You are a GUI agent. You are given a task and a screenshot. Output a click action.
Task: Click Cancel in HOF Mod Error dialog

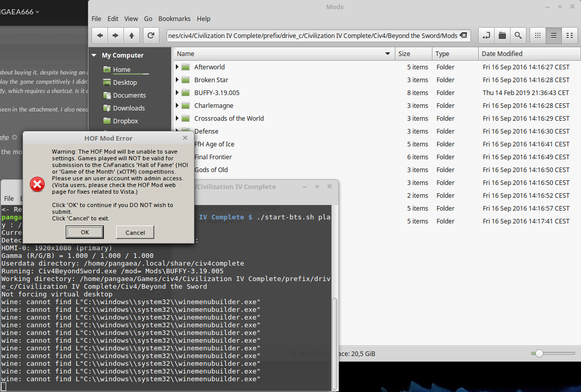click(135, 232)
